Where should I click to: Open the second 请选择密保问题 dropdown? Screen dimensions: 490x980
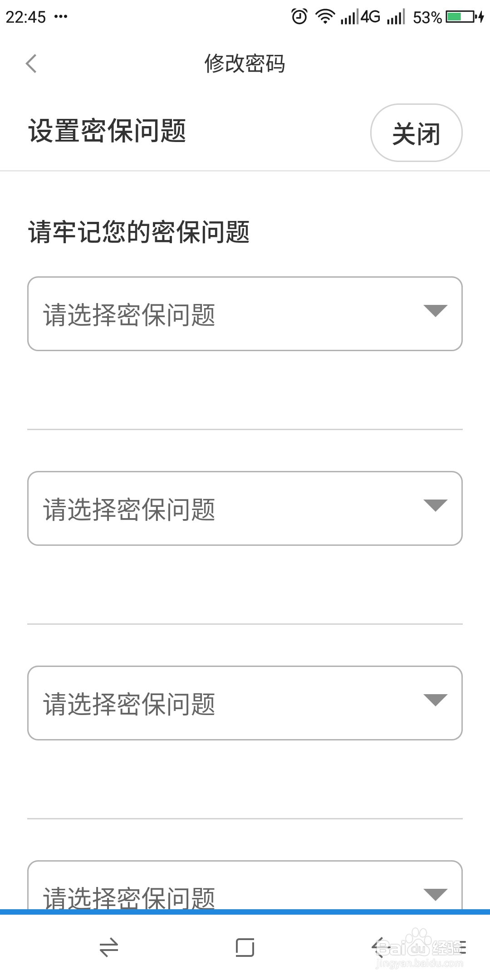(x=245, y=508)
